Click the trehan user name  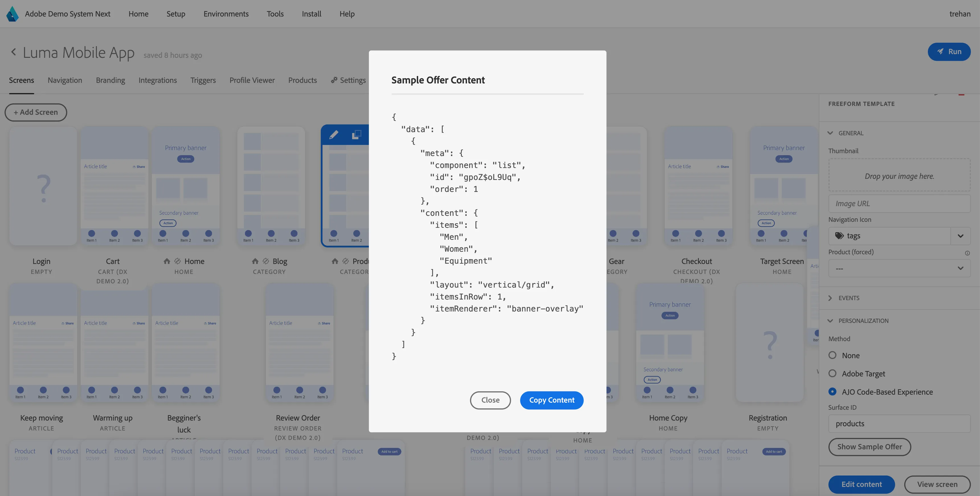(x=960, y=14)
